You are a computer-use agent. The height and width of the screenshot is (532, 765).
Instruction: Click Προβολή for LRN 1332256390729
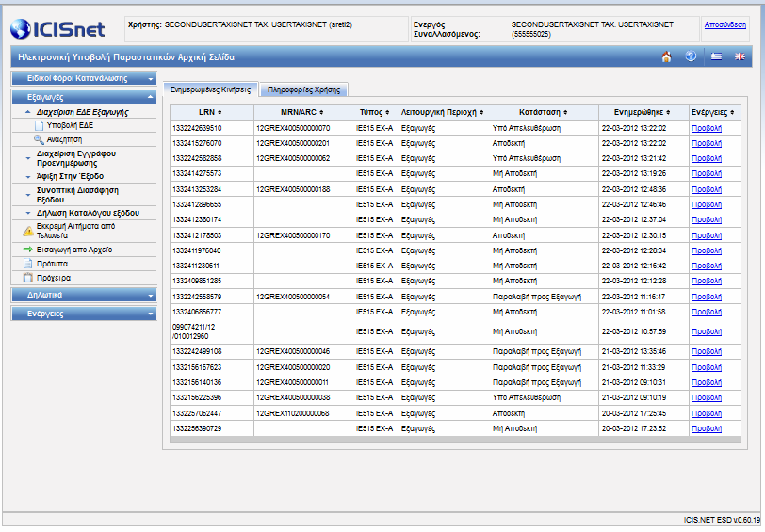[x=707, y=429]
